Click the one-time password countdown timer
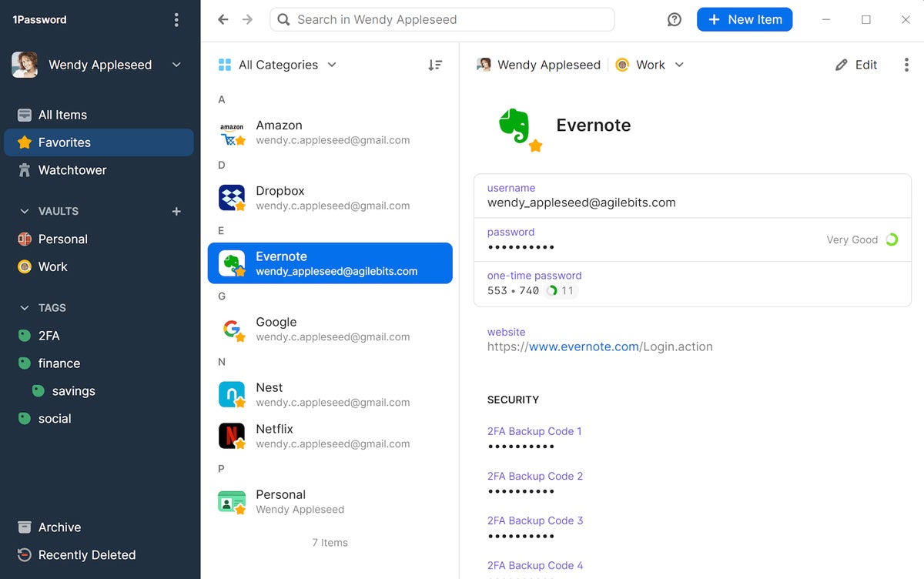 (x=561, y=291)
